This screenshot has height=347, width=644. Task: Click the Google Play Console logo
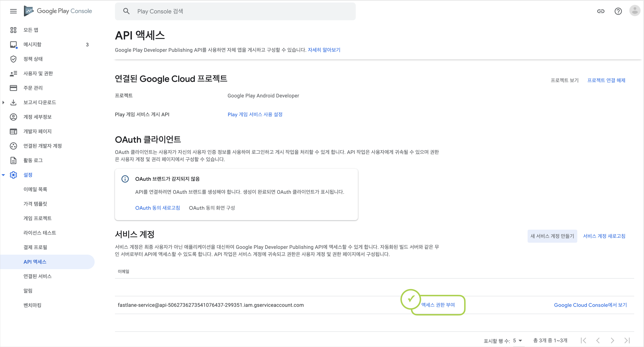tap(58, 11)
